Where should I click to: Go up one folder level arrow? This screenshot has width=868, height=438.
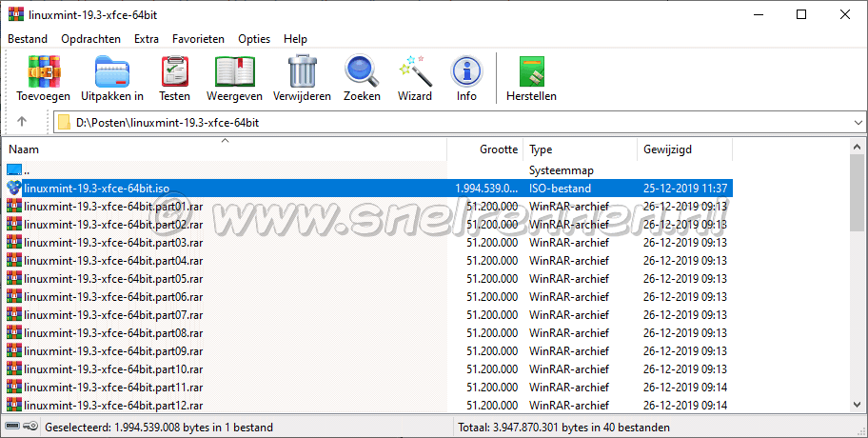(22, 121)
